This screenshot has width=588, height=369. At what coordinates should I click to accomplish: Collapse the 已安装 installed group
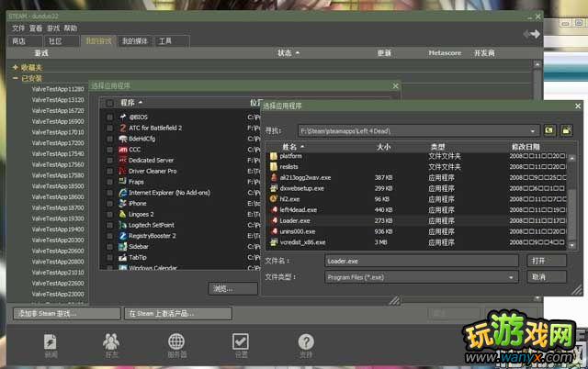click(15, 78)
